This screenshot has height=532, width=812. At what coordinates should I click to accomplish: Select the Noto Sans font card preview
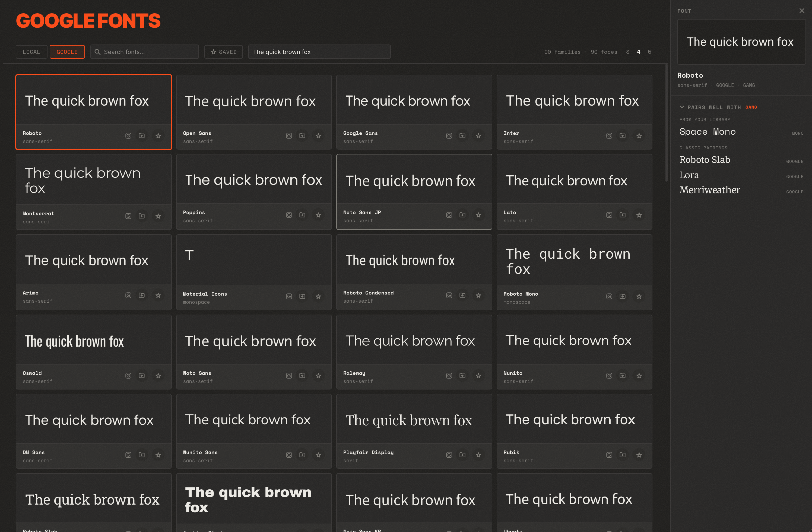coord(254,340)
